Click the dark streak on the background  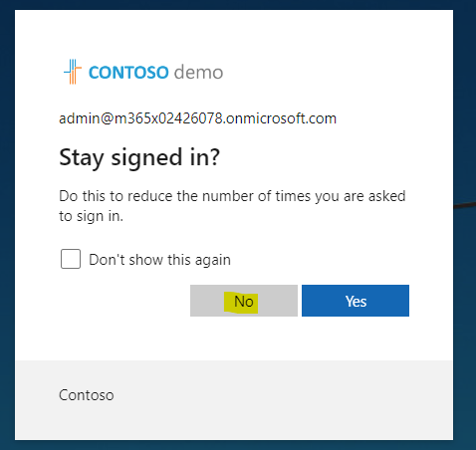click(464, 205)
